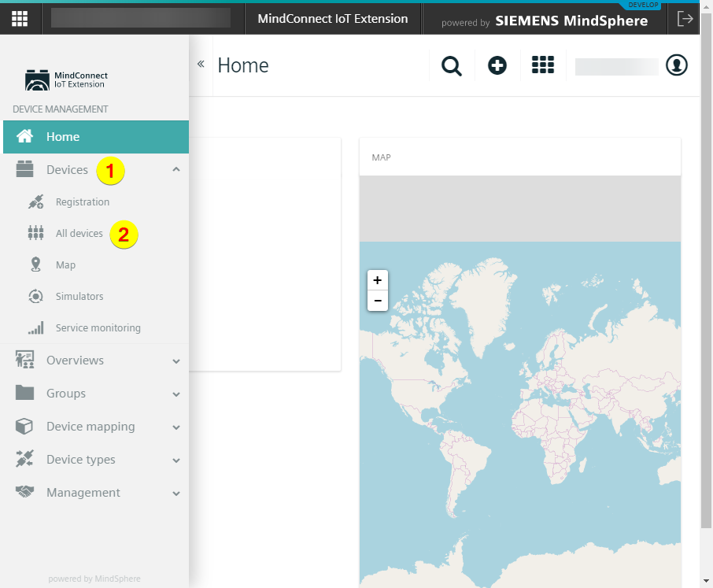
Task: Collapse the navigator with the double chevron
Action: 201,65
